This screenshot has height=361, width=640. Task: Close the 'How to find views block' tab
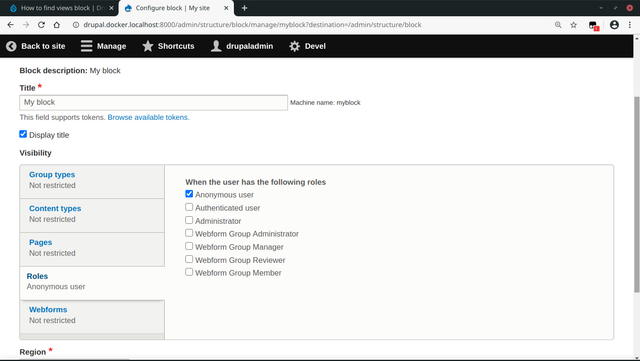coord(111,8)
